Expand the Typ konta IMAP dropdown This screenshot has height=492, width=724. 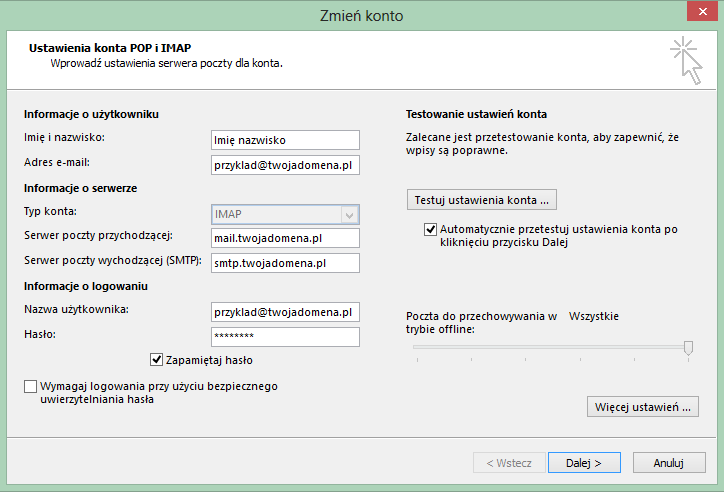[x=285, y=215]
